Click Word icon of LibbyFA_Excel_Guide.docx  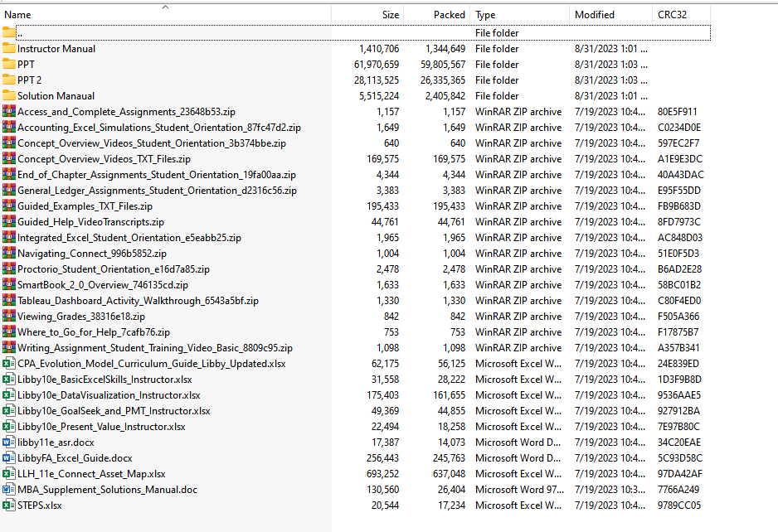click(8, 458)
